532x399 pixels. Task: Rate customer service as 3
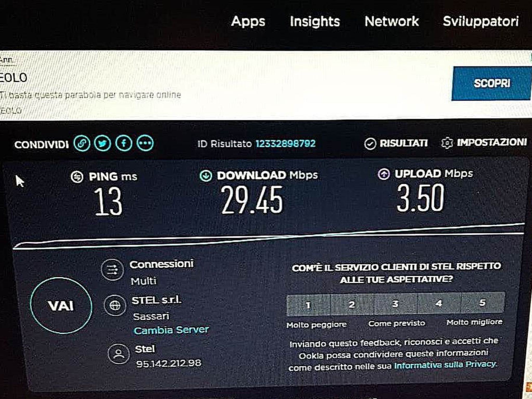[x=395, y=303]
